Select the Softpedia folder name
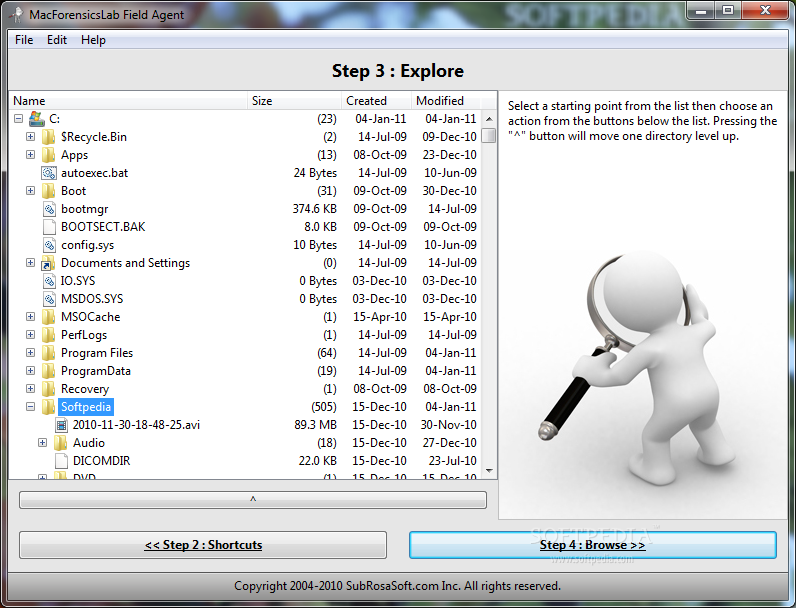796x608 pixels. point(86,407)
